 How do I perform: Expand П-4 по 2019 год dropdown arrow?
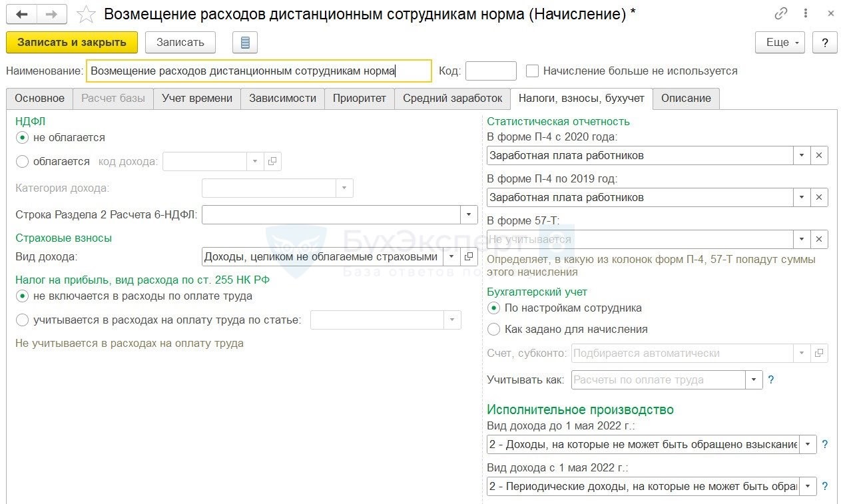click(802, 197)
